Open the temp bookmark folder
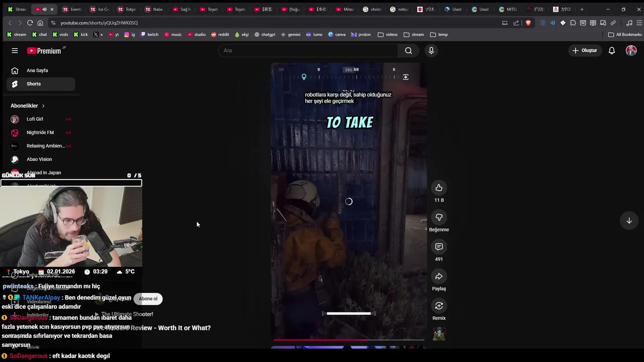 click(439, 35)
